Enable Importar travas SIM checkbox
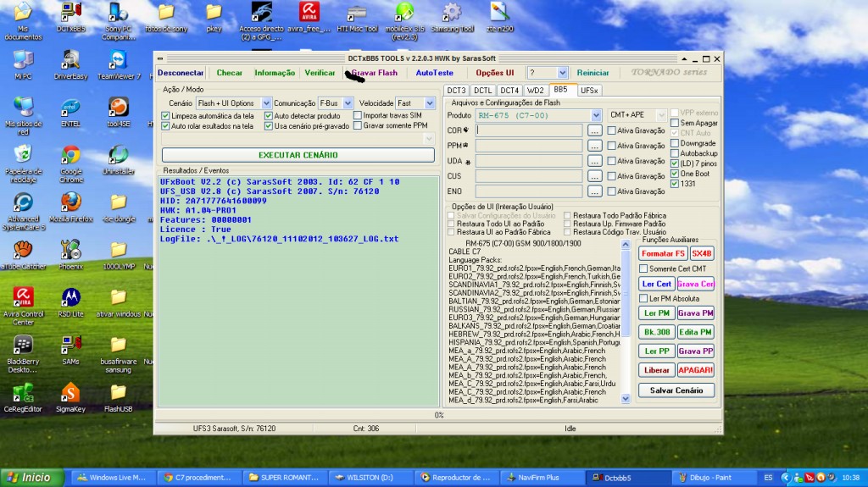868x487 pixels. click(358, 115)
